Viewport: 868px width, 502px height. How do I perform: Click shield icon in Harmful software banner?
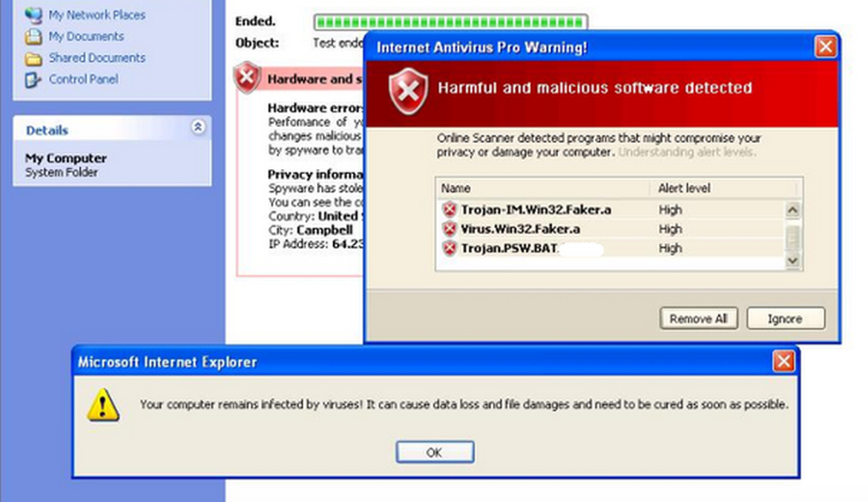point(408,90)
